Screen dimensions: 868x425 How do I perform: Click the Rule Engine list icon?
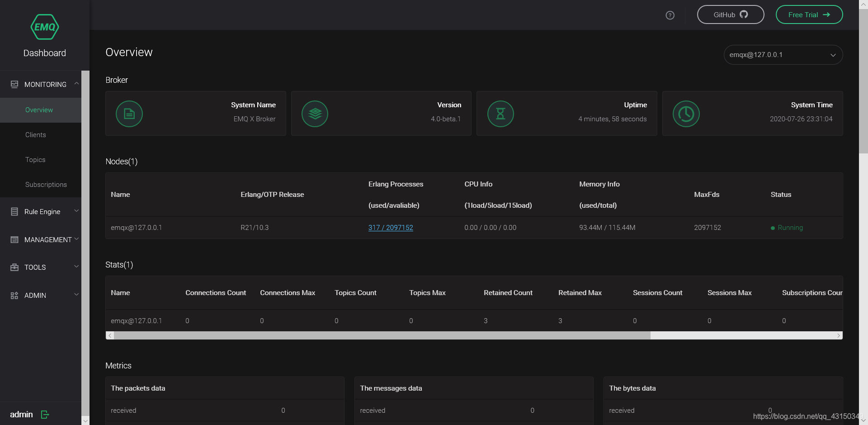pyautogui.click(x=14, y=211)
